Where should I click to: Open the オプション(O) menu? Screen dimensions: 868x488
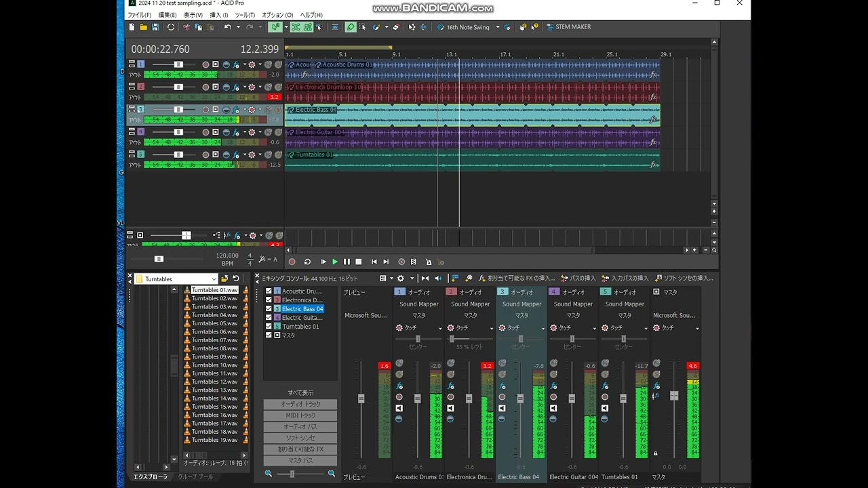[277, 15]
